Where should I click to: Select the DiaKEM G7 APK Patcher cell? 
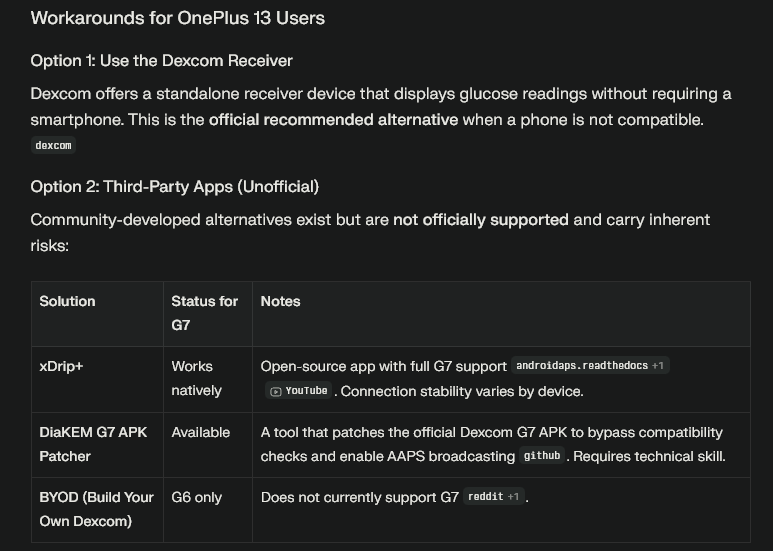92,444
